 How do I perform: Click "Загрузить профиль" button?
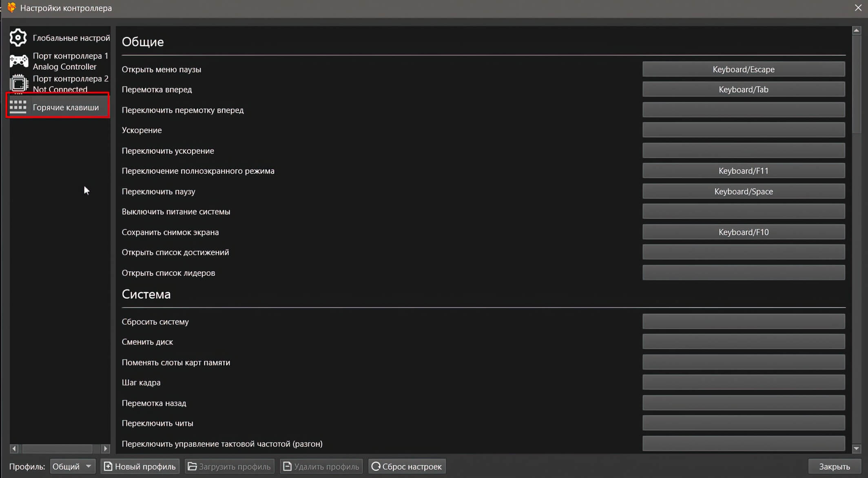(230, 466)
